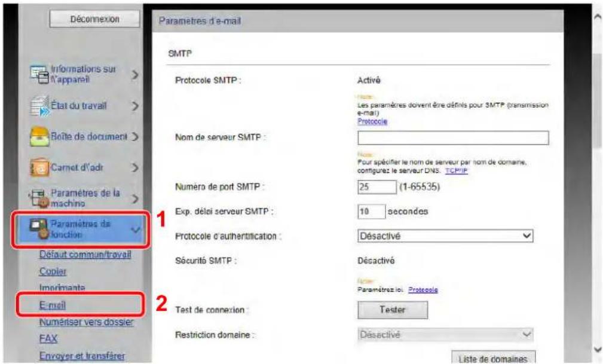This screenshot has height=364, width=603.
Task: Open Numériser vers dossier link
Action: click(86, 322)
